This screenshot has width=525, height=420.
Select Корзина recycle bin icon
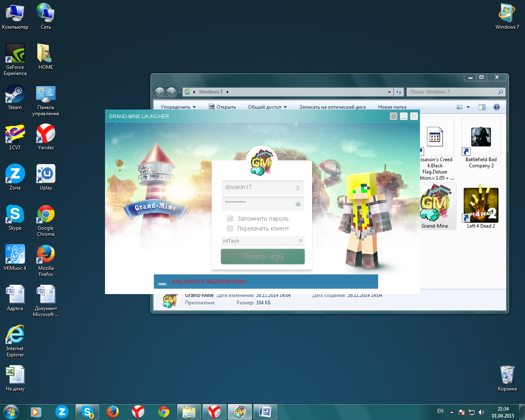507,378
